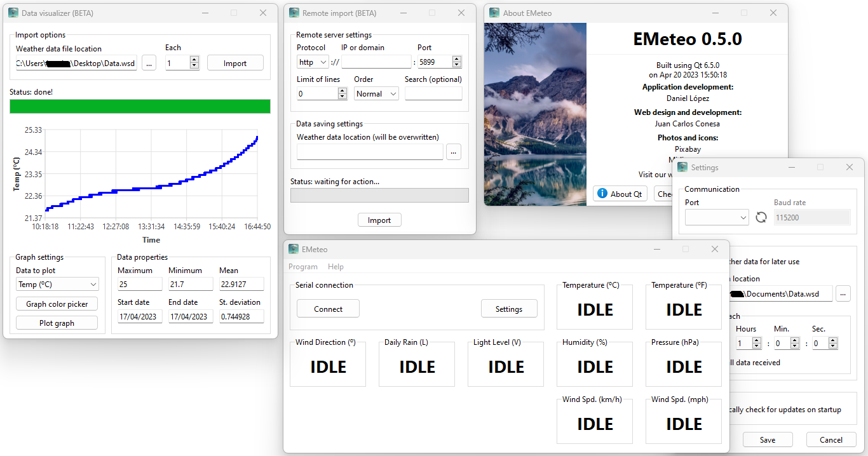Open the Protocol dropdown set to http

(x=312, y=62)
